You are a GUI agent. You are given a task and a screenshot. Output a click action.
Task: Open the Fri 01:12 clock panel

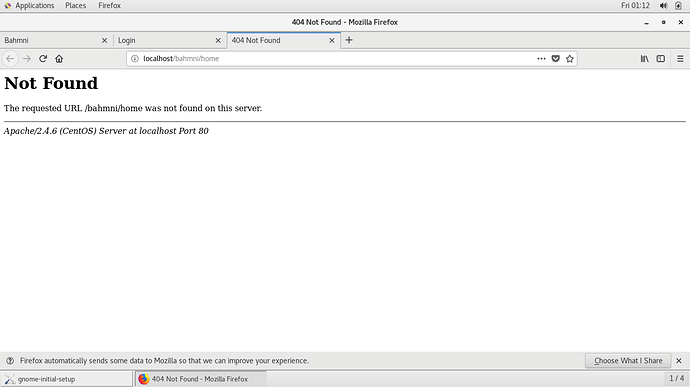[x=635, y=5]
